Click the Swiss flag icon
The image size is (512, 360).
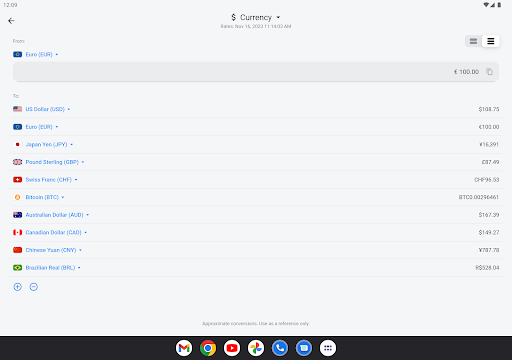(18, 180)
